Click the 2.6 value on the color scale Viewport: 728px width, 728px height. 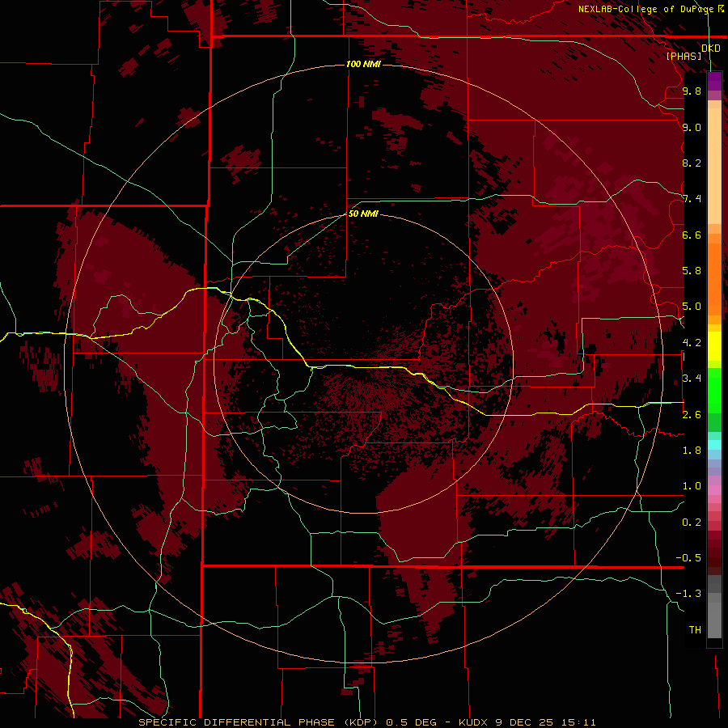pos(692,415)
